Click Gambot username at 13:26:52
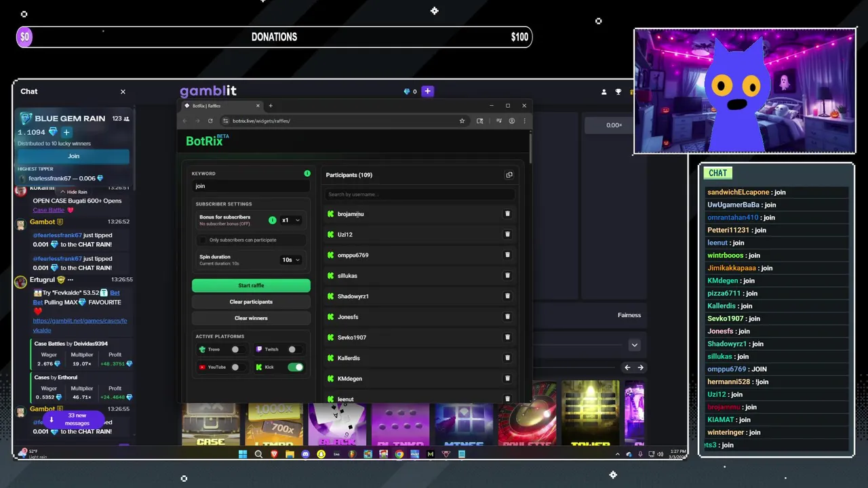 pos(42,222)
